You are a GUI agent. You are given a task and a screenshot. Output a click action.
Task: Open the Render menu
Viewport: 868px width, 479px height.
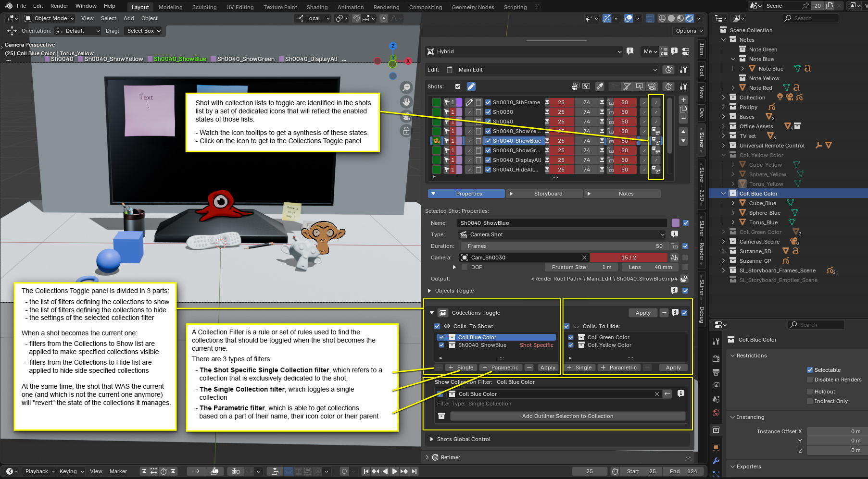pos(59,6)
